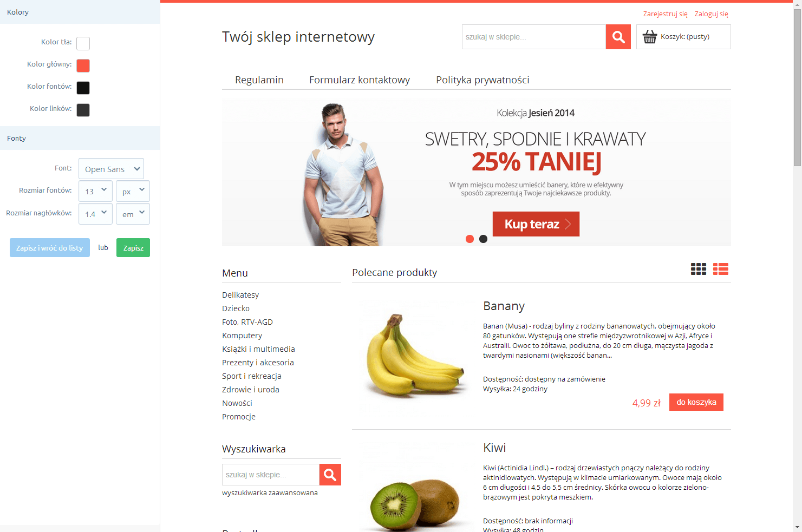The height and width of the screenshot is (532, 802).
Task: Switch to grid view of products
Action: (699, 269)
